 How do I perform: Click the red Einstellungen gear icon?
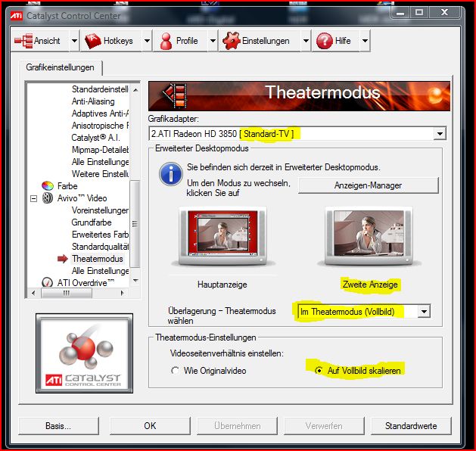click(x=232, y=41)
